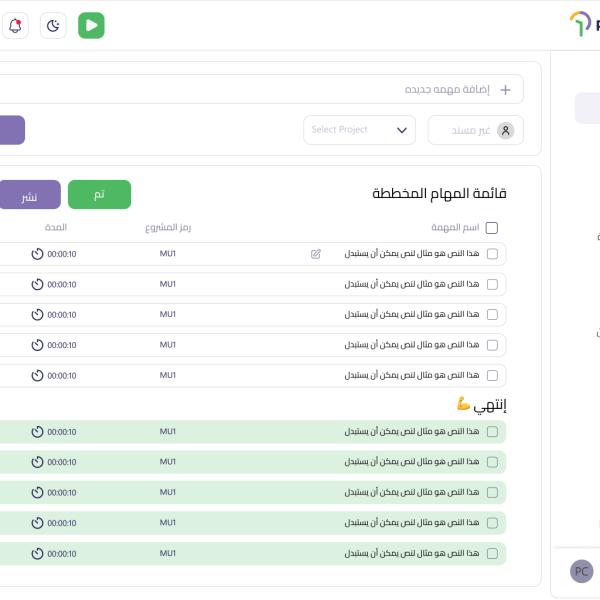
Task: Tick the select-all checkbox beside اسم المهمة
Action: coord(491,228)
